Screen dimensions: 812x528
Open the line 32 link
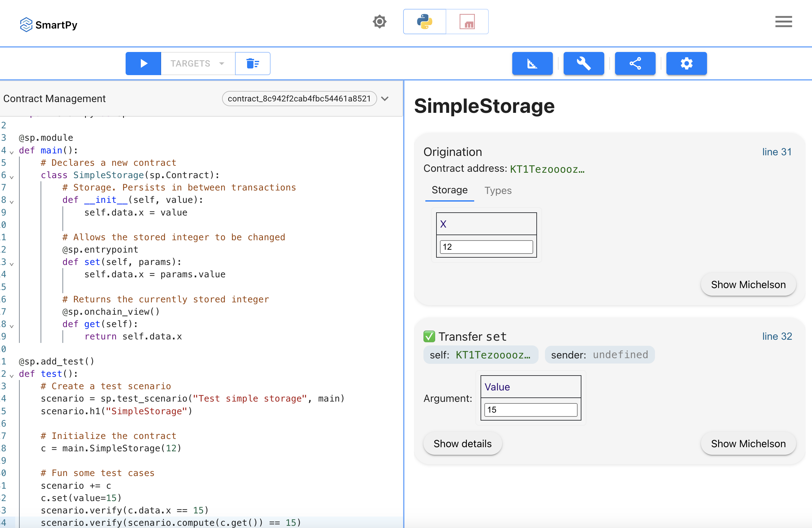pos(777,336)
